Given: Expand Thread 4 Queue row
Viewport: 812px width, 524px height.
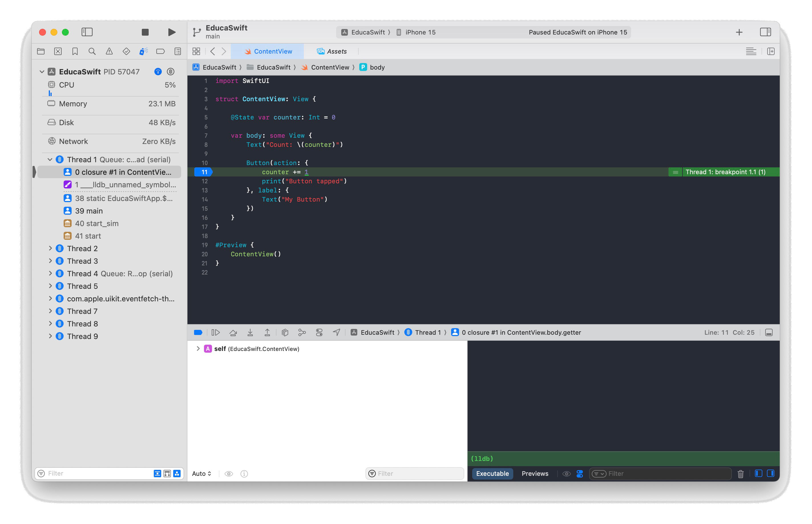Looking at the screenshot, I should [50, 274].
